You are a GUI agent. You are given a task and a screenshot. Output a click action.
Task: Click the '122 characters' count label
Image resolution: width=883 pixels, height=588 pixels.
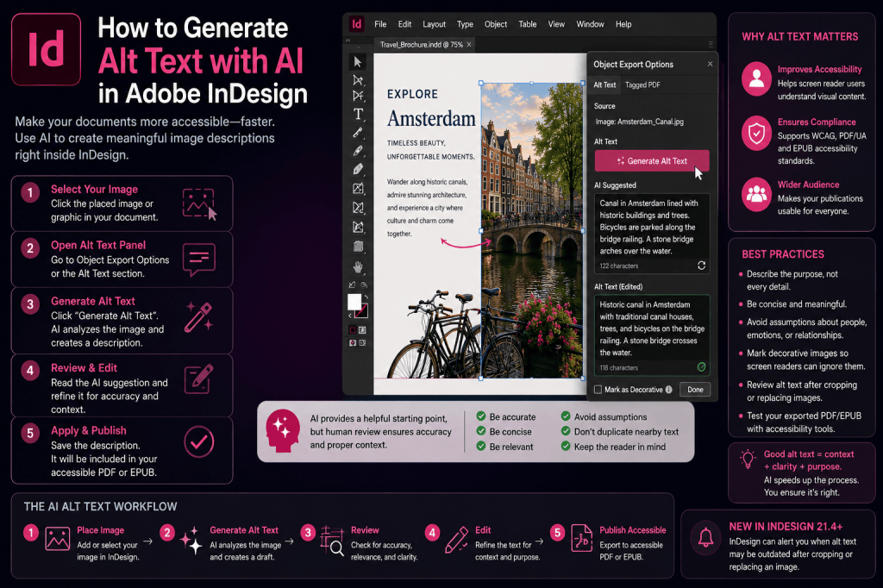coord(619,266)
